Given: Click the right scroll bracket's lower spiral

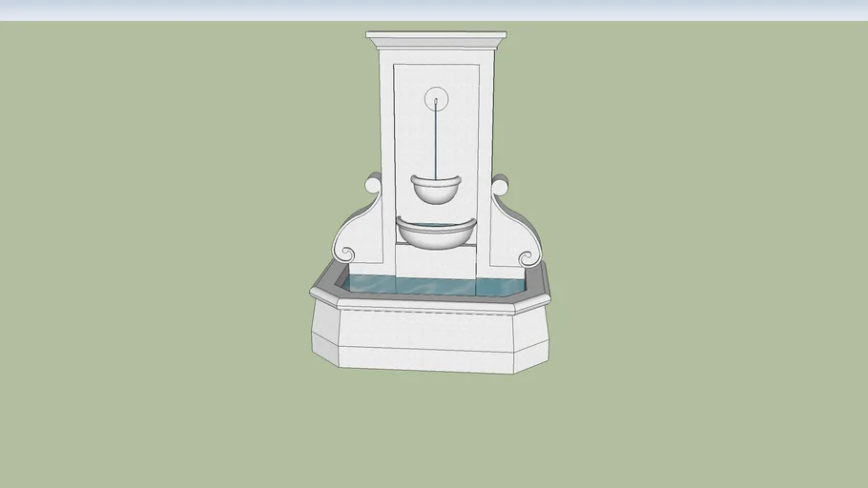Looking at the screenshot, I should pos(526,256).
